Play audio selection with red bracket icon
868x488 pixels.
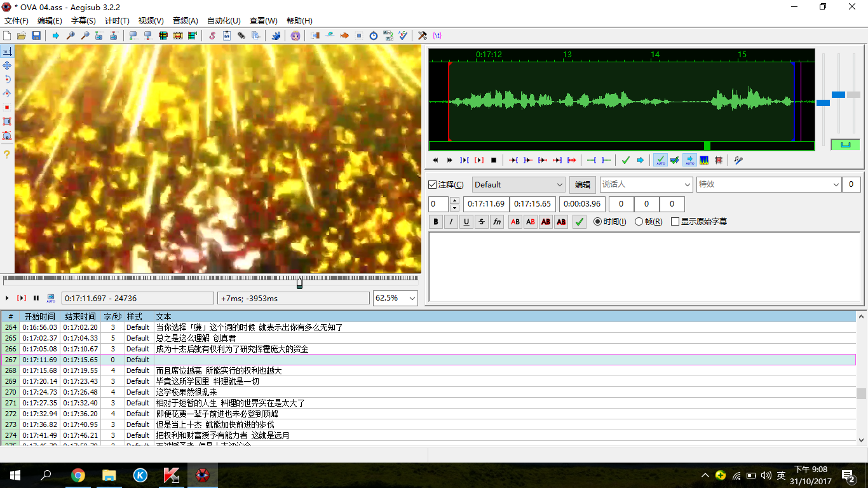(x=479, y=160)
